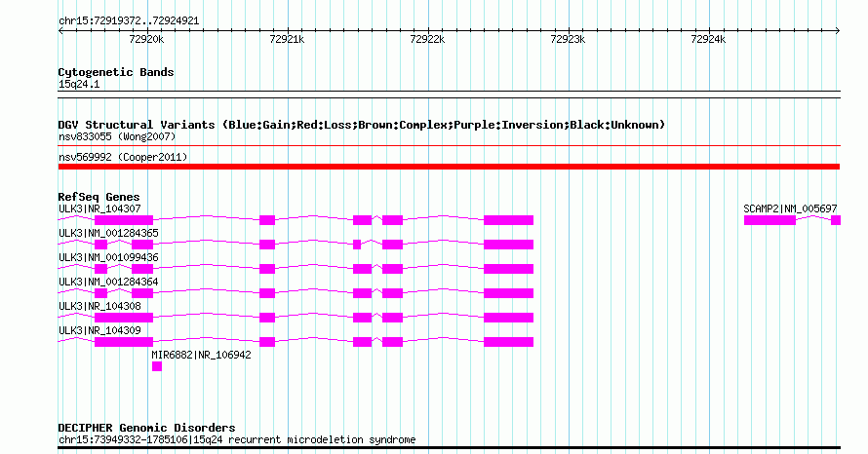This screenshot has width=868, height=454.
Task: Click the 72921k ruler tick label
Action: [x=287, y=39]
